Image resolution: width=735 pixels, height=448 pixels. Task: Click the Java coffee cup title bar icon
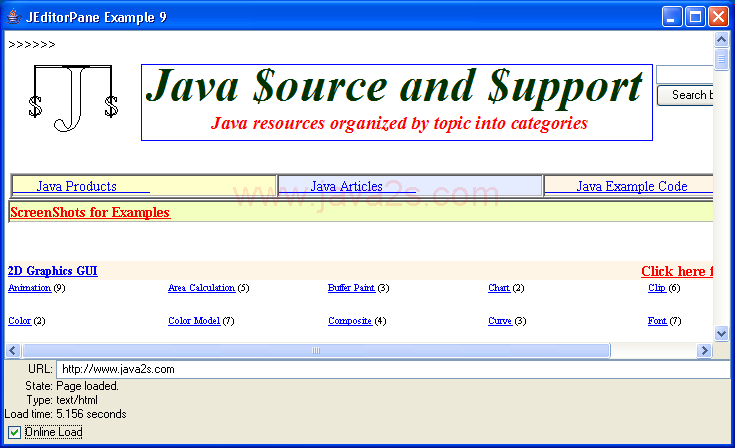click(x=14, y=17)
